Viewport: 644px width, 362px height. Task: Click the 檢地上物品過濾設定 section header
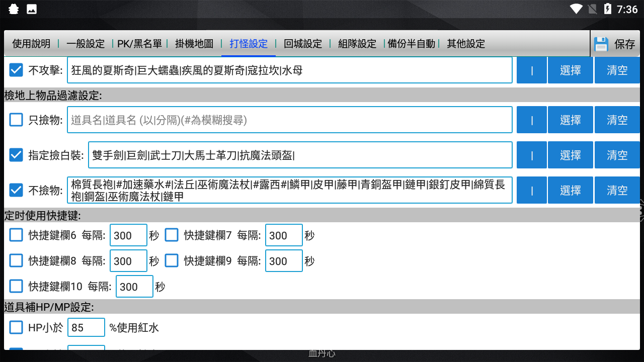tap(322, 95)
